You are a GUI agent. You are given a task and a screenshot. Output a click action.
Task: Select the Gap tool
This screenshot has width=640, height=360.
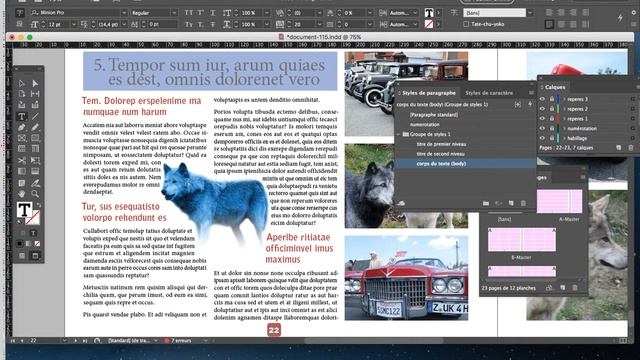pyautogui.click(x=35, y=94)
